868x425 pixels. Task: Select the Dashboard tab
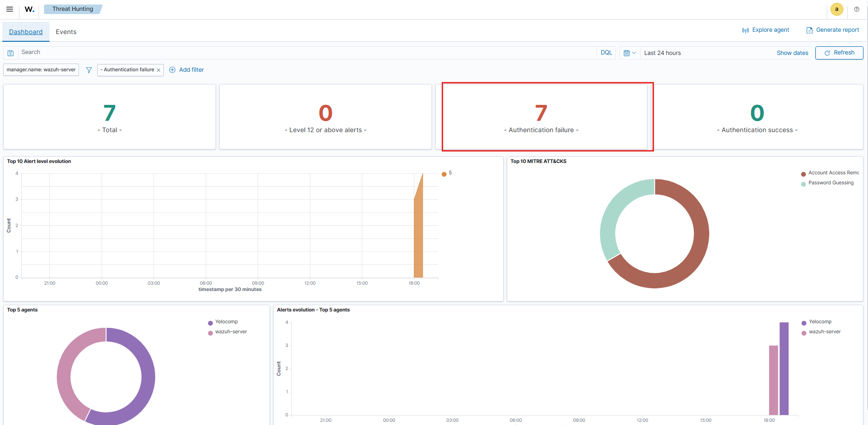click(26, 32)
